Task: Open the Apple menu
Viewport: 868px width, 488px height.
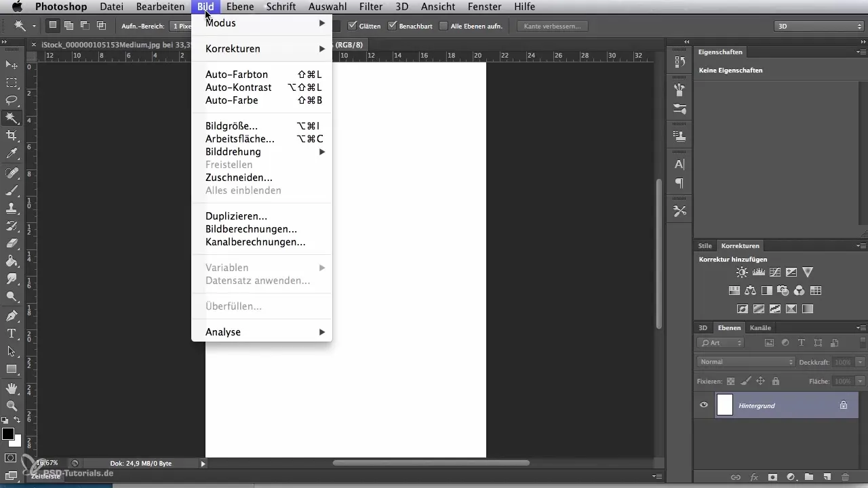Action: (x=16, y=7)
